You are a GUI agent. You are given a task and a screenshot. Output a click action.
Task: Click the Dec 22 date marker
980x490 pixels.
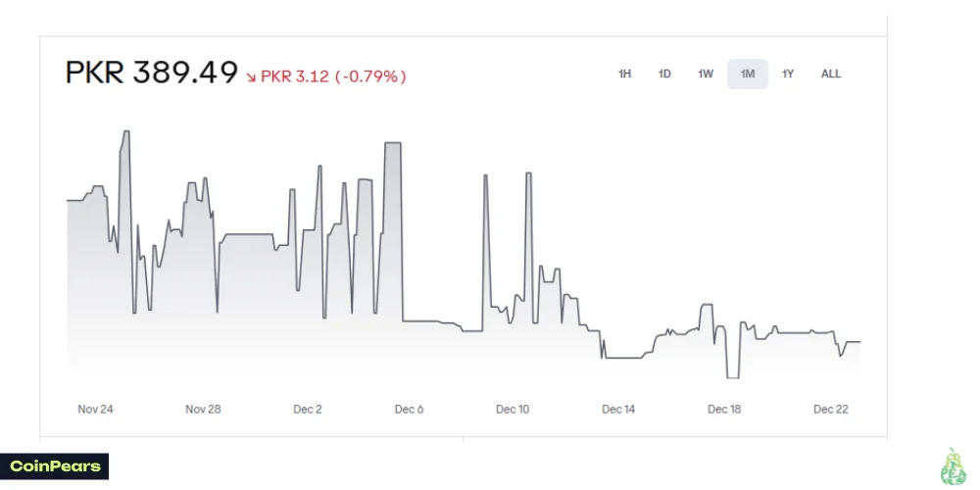[831, 410]
